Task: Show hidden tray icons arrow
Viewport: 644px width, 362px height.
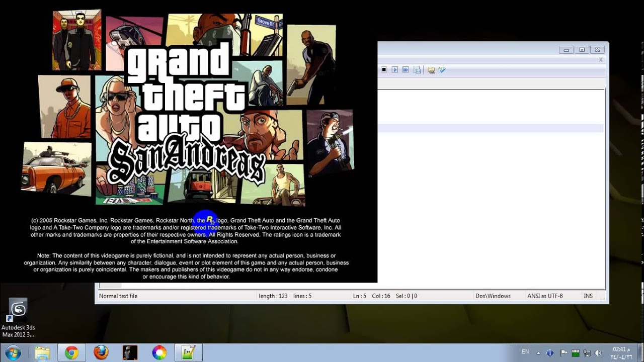Action: [538, 353]
